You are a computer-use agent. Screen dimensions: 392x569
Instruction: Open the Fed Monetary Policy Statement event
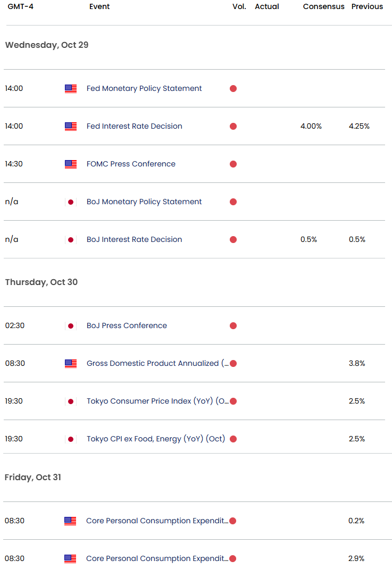coord(144,89)
